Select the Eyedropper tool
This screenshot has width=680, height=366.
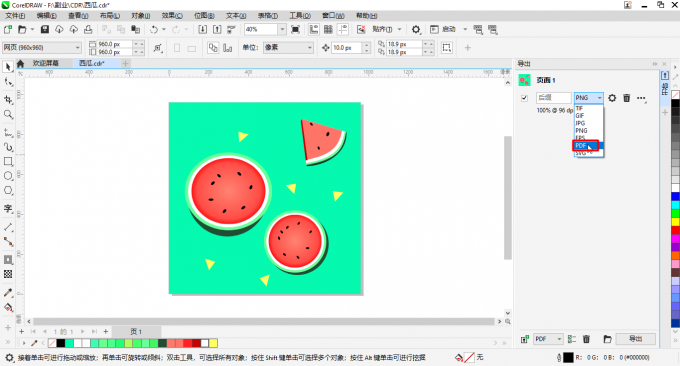click(x=8, y=293)
